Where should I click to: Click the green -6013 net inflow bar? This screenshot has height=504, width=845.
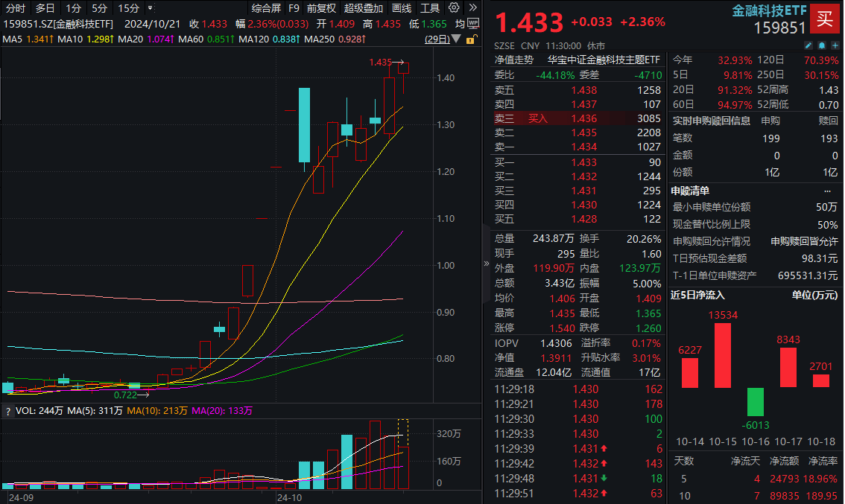pyautogui.click(x=756, y=401)
